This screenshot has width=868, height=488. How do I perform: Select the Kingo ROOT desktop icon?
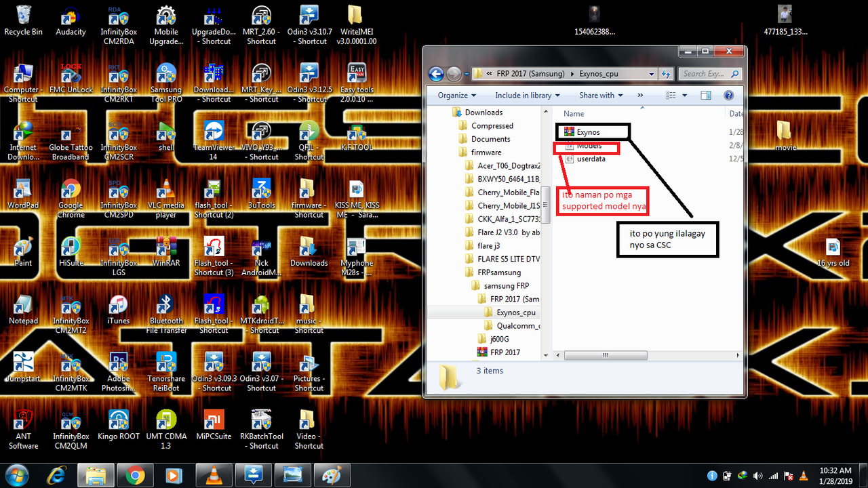coord(119,424)
